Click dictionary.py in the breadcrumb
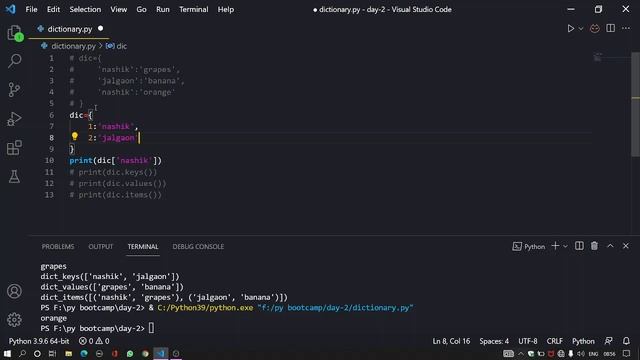This screenshot has height=360, width=640. click(73, 46)
